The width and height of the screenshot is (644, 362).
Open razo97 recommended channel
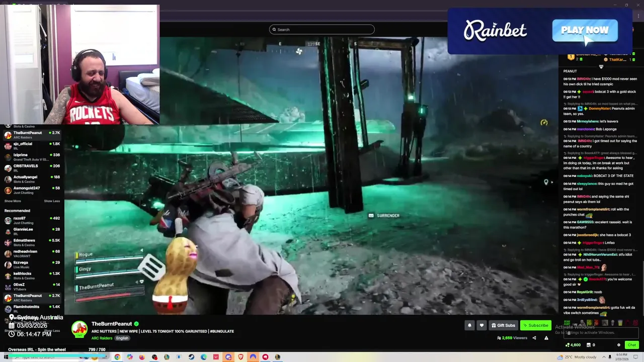point(33,220)
